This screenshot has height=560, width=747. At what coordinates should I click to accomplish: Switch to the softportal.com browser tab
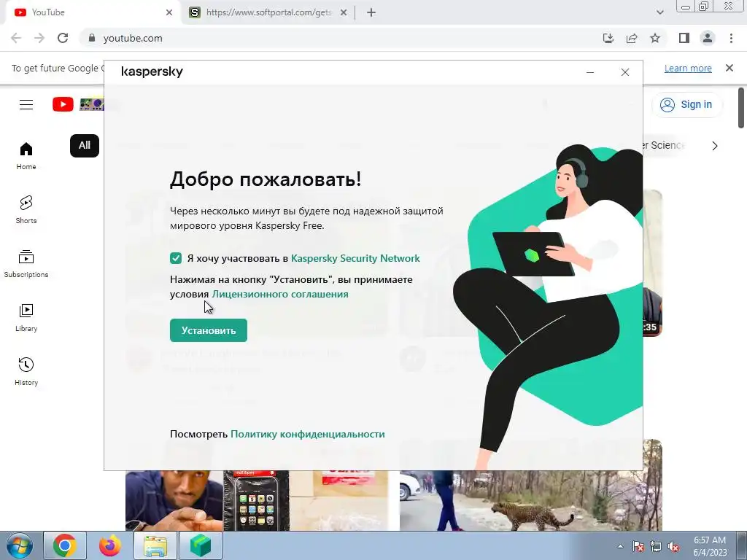point(268,12)
